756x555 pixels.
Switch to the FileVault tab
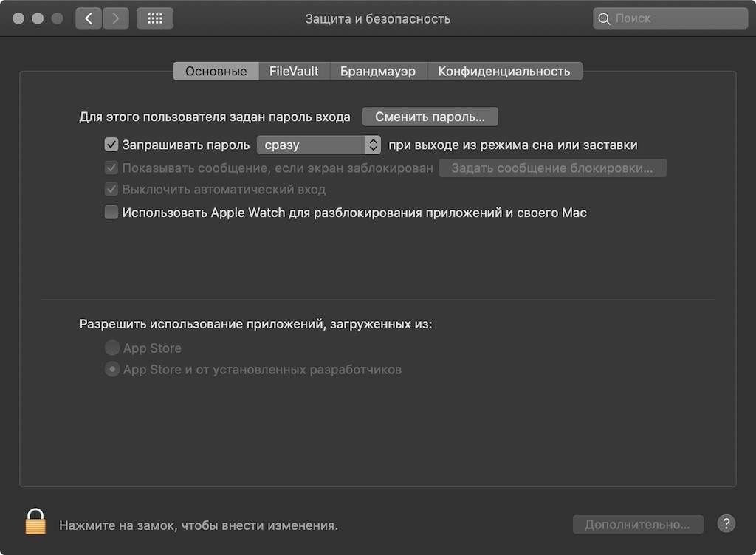pyautogui.click(x=294, y=72)
